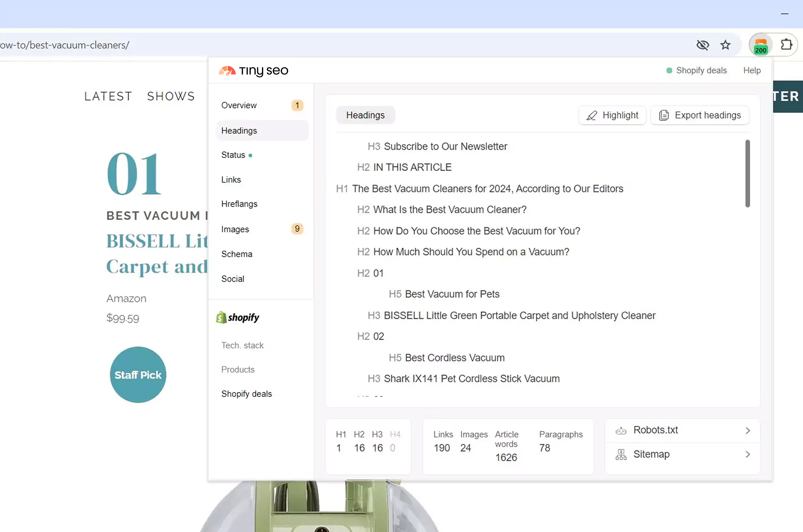This screenshot has height=532, width=803.
Task: Click the Export headings document icon
Action: (x=664, y=115)
